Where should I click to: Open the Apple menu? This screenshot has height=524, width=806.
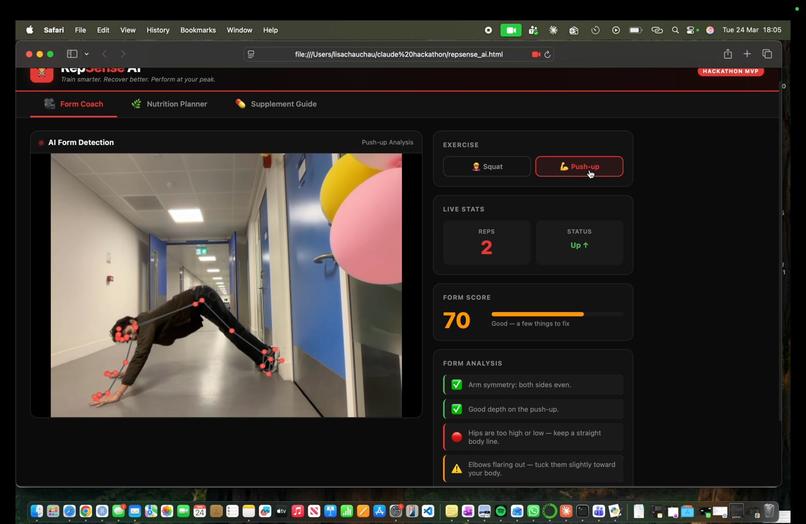pyautogui.click(x=30, y=30)
